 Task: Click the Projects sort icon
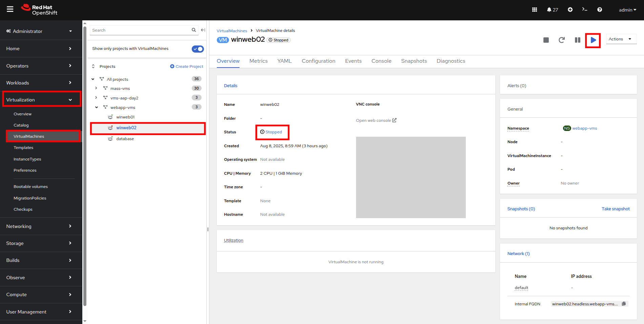point(93,66)
